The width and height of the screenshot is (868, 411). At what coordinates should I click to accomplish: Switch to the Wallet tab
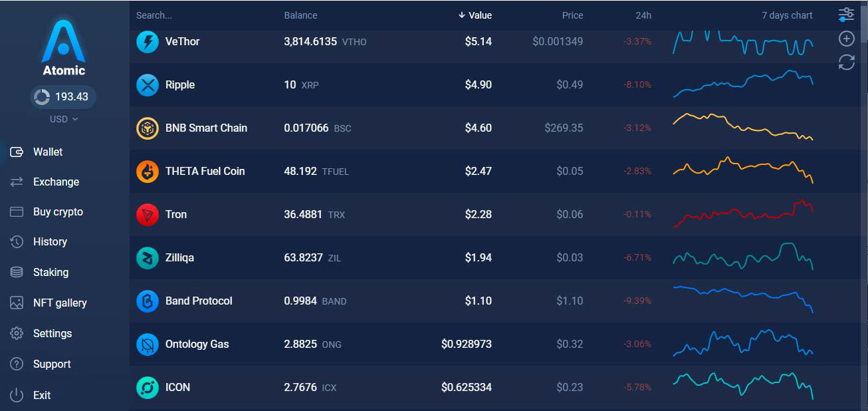[x=48, y=152]
